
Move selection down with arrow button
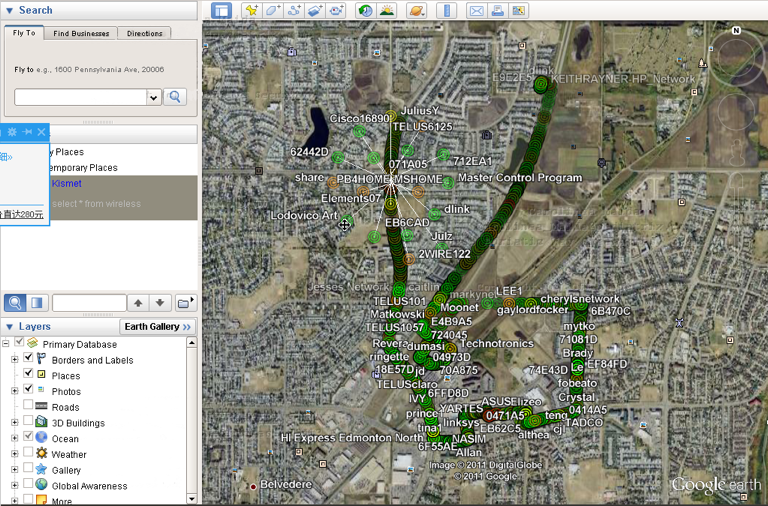click(160, 303)
